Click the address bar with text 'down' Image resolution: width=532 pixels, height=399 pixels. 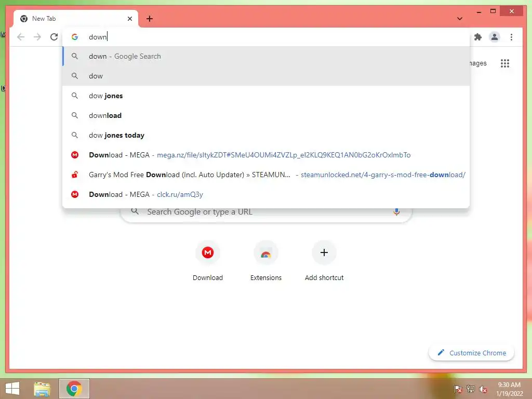pyautogui.click(x=266, y=37)
